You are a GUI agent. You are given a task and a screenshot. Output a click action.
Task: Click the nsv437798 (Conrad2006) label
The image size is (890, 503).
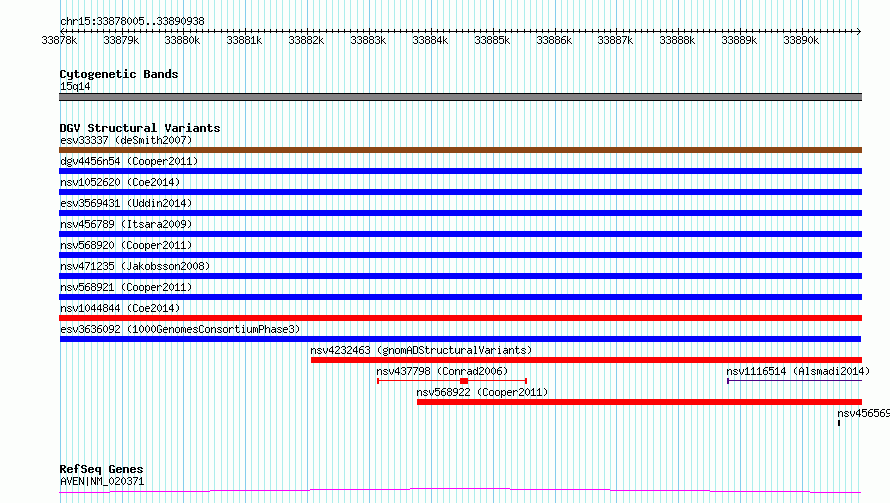[442, 371]
